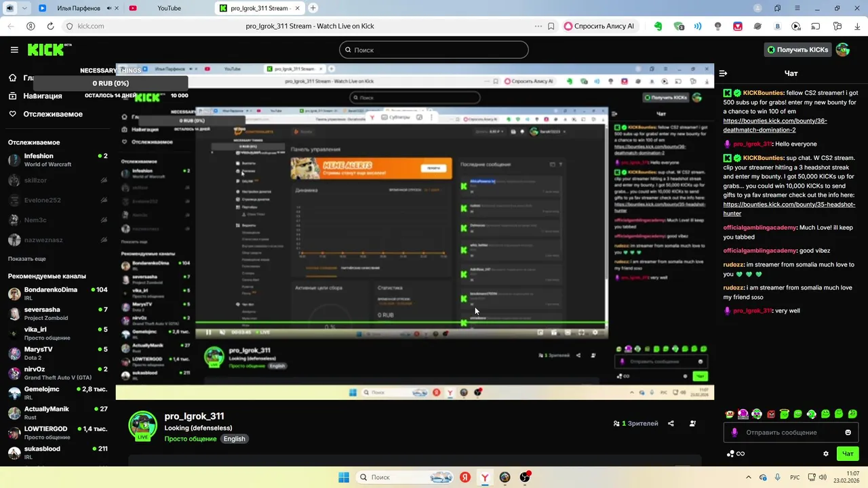
Task: Send message with the green Чат button
Action: coord(848,453)
